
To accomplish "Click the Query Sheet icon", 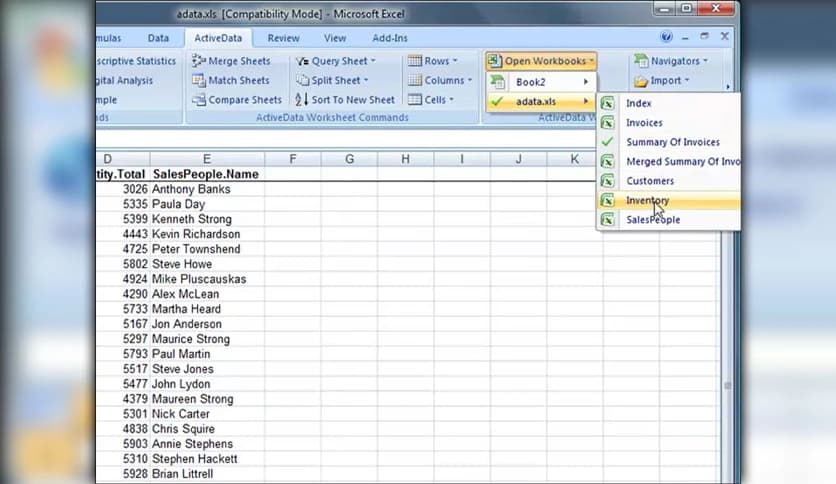I will pos(302,61).
